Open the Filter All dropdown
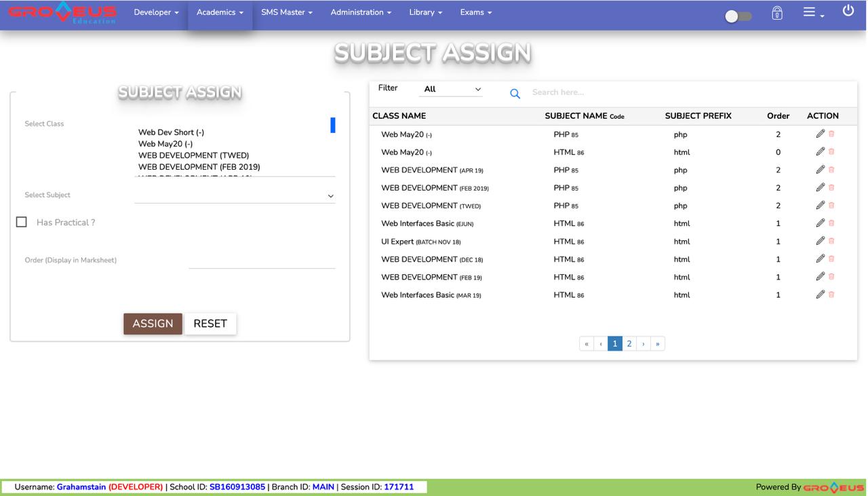 click(451, 89)
